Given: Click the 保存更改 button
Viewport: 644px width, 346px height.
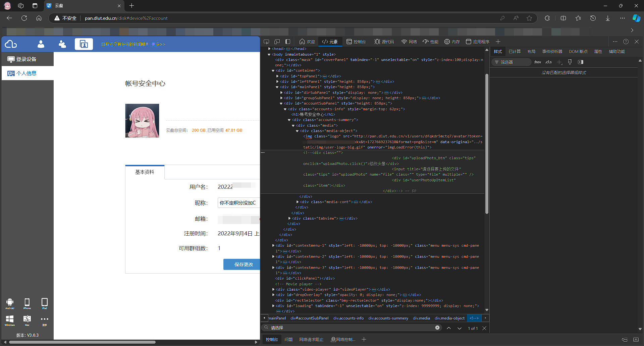Looking at the screenshot, I should click(242, 265).
